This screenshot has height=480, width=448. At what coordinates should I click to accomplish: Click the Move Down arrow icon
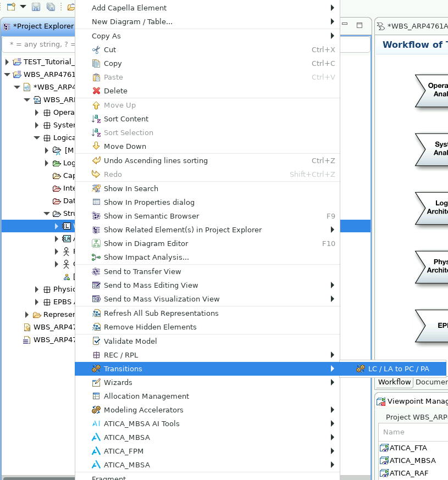(x=96, y=146)
